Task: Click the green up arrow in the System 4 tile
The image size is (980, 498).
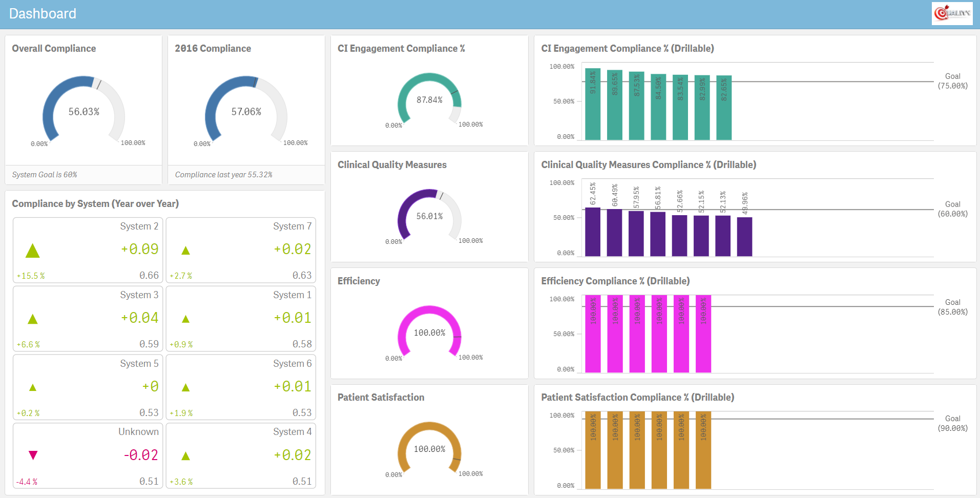Action: [186, 456]
